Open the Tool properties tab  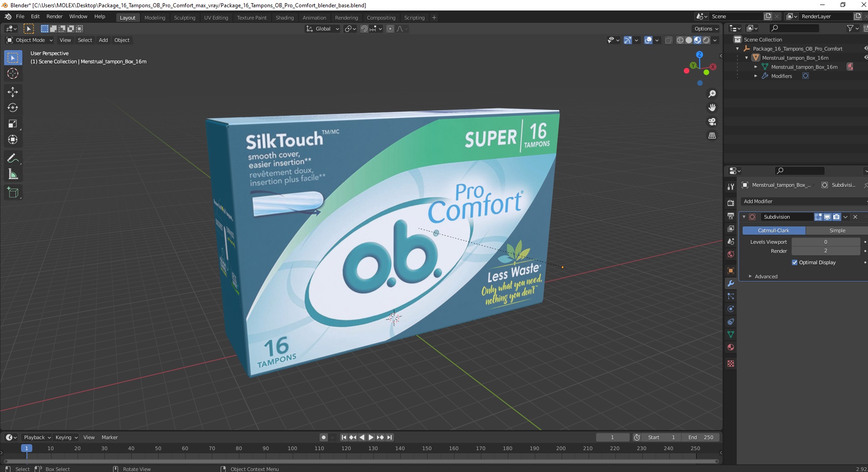point(731,187)
